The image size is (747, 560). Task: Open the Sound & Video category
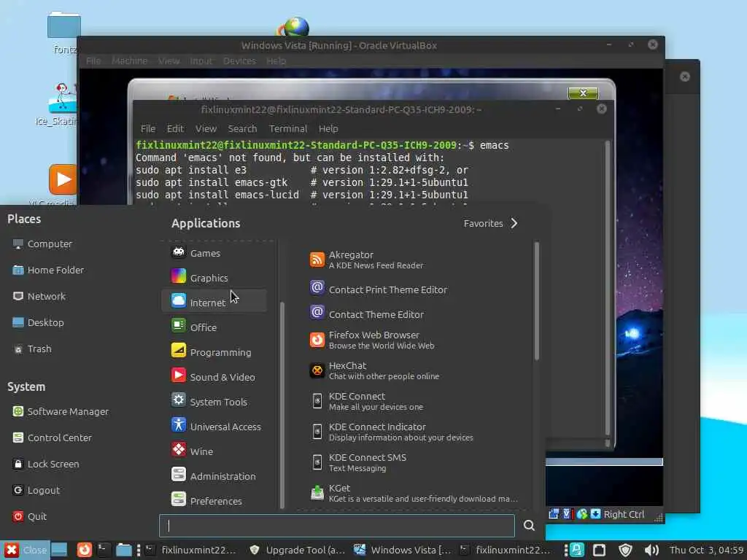point(214,376)
